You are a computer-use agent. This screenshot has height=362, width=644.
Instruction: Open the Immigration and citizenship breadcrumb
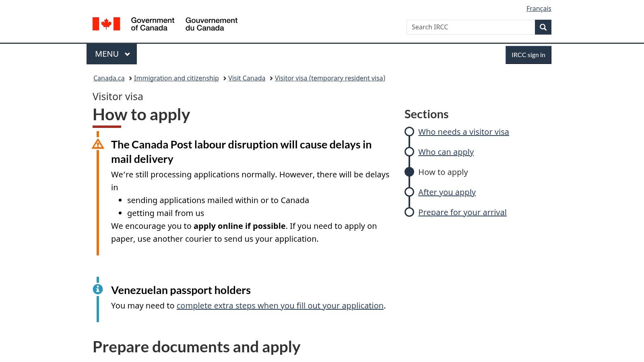tap(176, 78)
